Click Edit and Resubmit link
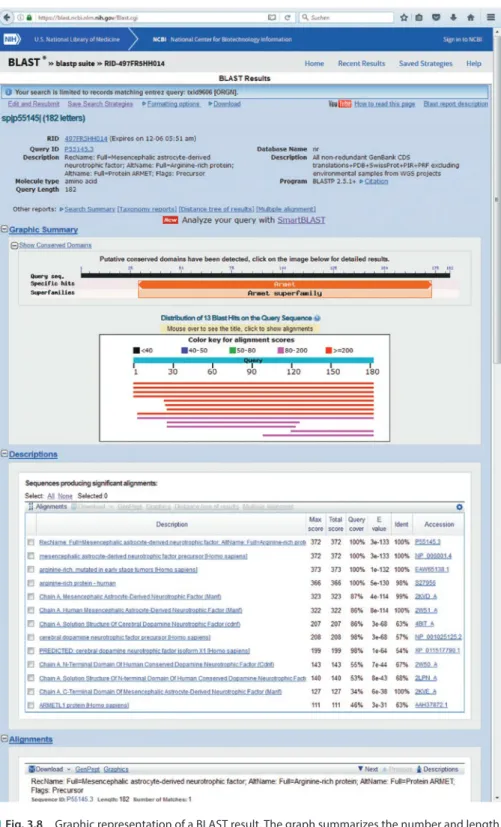The height and width of the screenshot is (827, 501). tap(33, 104)
